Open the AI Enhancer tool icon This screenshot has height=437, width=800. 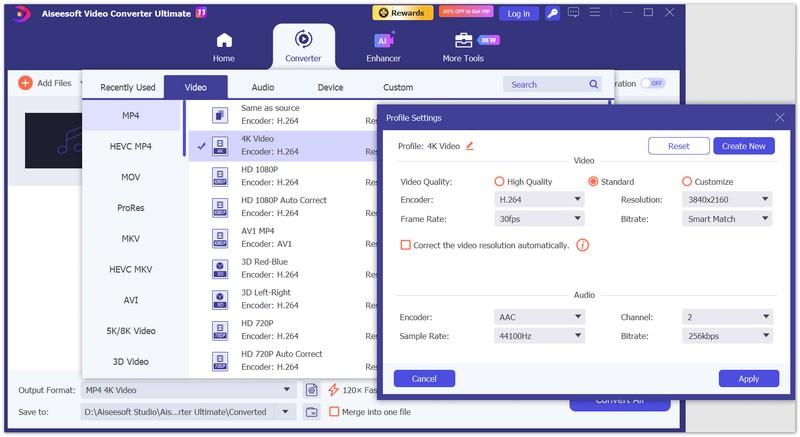tap(384, 40)
